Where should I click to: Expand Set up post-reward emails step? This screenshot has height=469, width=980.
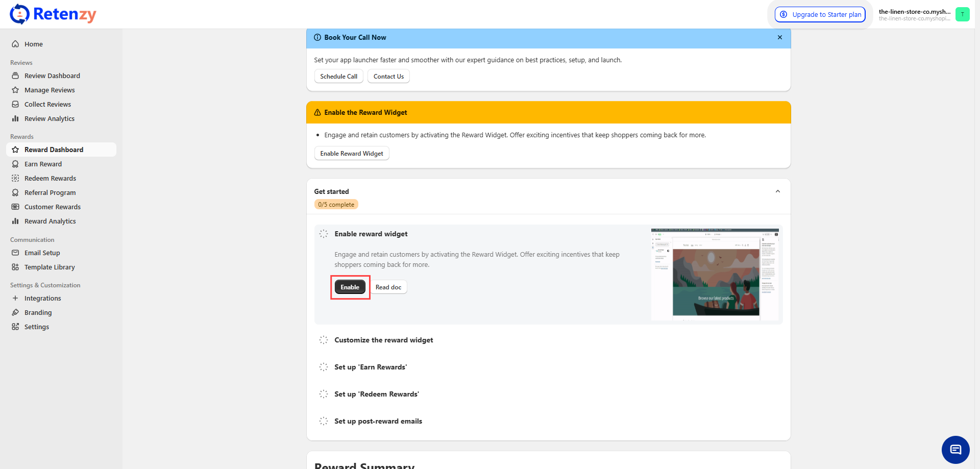[378, 421]
